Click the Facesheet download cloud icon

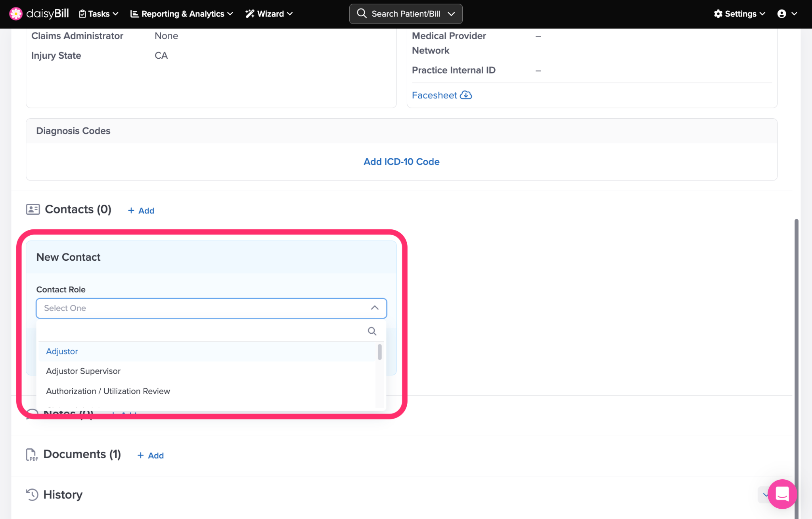[x=466, y=95]
